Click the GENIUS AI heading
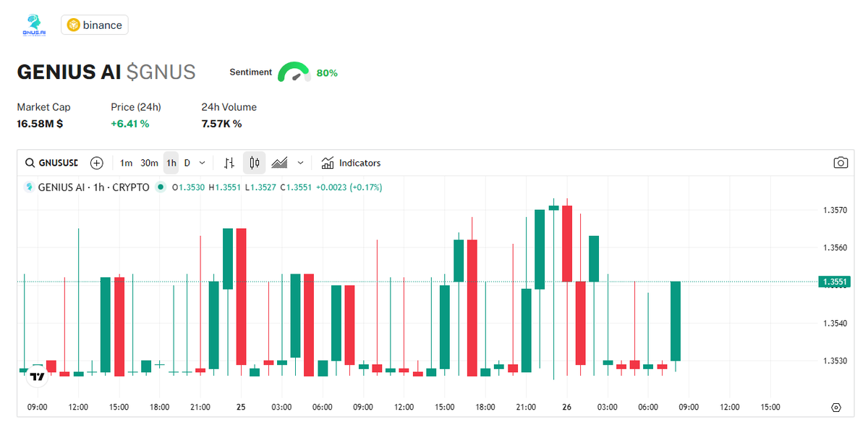The width and height of the screenshot is (868, 430). [x=69, y=72]
